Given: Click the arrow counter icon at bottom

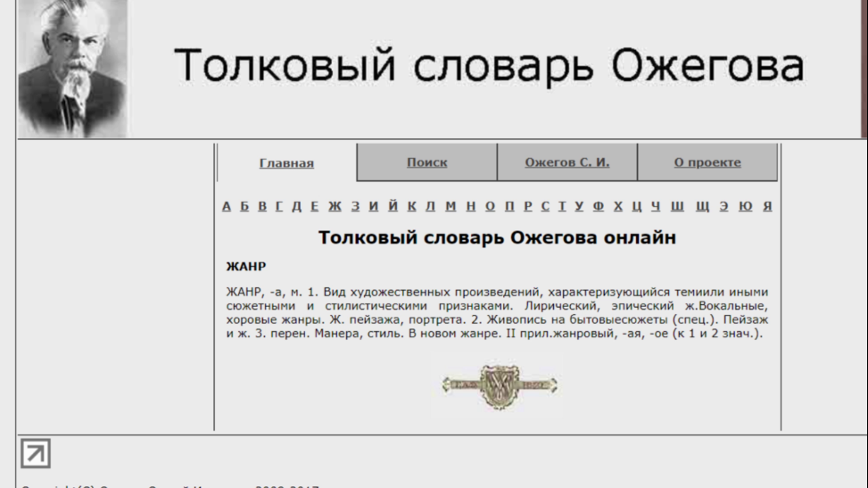Looking at the screenshot, I should tap(36, 454).
